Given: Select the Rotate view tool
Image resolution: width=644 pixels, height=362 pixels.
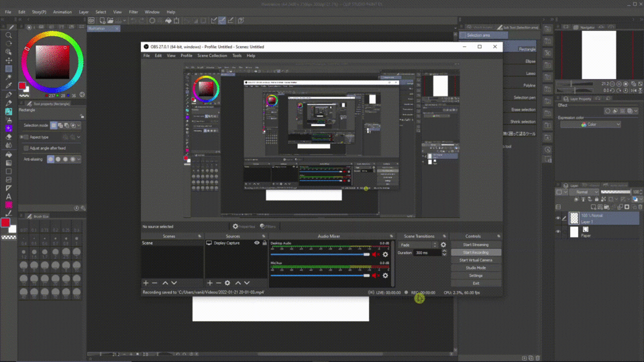Looking at the screenshot, I should [9, 44].
